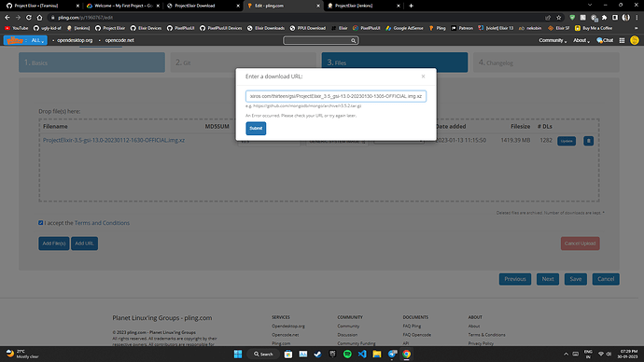Viewport: 644px width, 362px height.
Task: Open the Patreon bookmark
Action: tap(462, 28)
